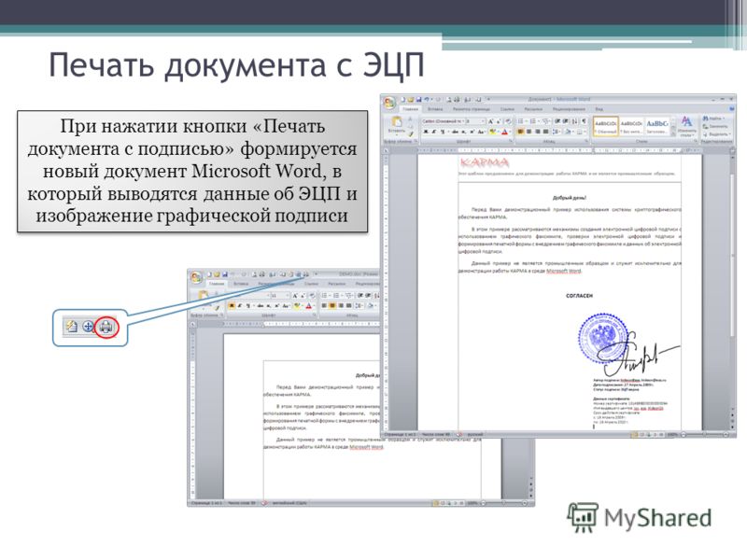Screen dimensions: 747x560
Task: Click Paste icon in DEMO.doc back window
Action: pos(203,296)
